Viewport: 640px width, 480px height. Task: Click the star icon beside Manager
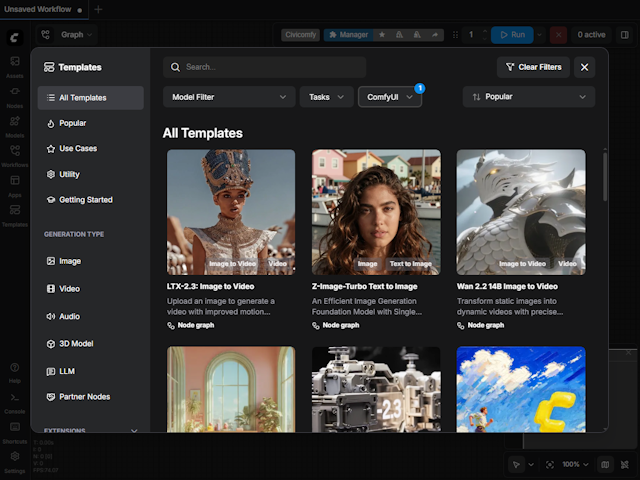tap(382, 35)
